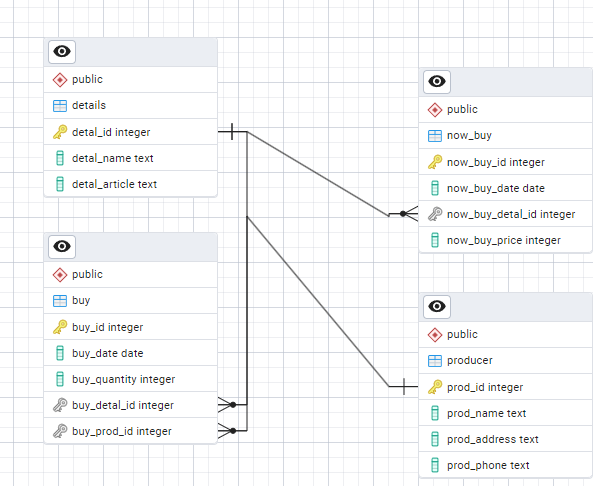This screenshot has width=593, height=486.
Task: Click the public schema label in details
Action: pos(87,79)
